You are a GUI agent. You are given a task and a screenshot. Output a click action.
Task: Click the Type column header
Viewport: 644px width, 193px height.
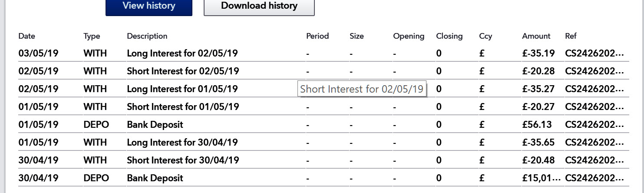[x=92, y=36]
